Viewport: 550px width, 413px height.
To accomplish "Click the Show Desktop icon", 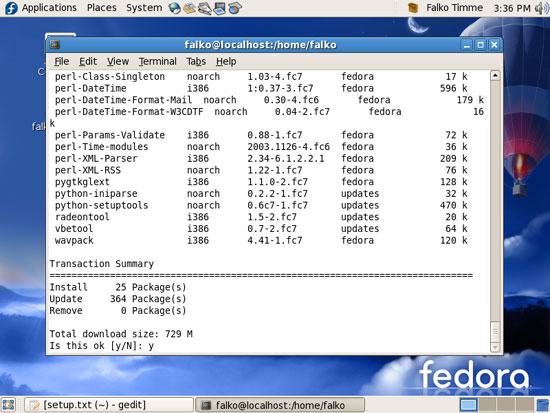I will [8, 405].
